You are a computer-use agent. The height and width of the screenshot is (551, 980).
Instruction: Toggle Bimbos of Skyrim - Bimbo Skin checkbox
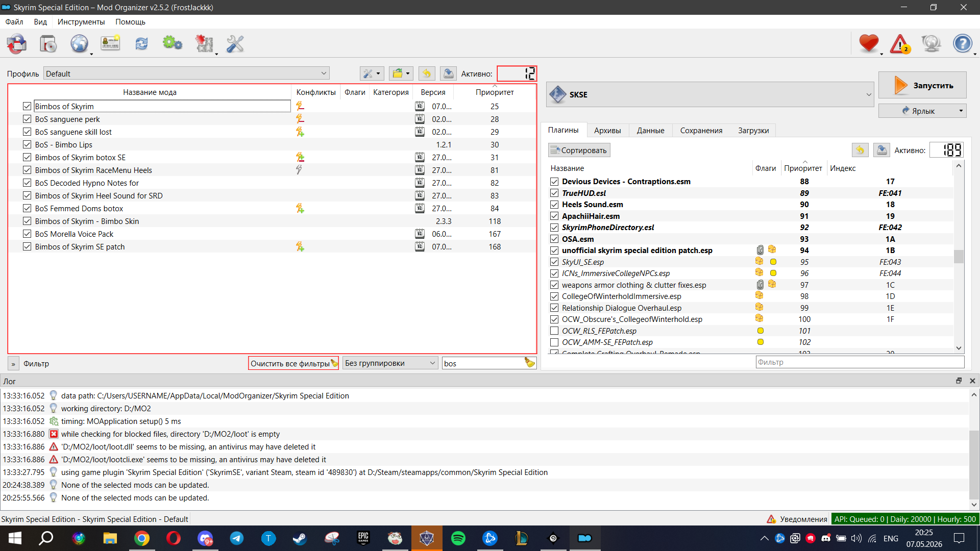click(27, 221)
